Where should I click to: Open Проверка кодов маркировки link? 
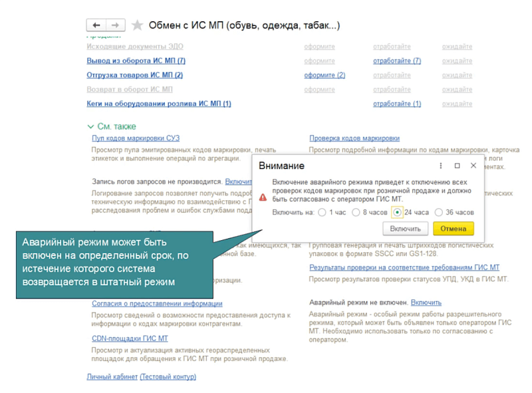point(354,138)
